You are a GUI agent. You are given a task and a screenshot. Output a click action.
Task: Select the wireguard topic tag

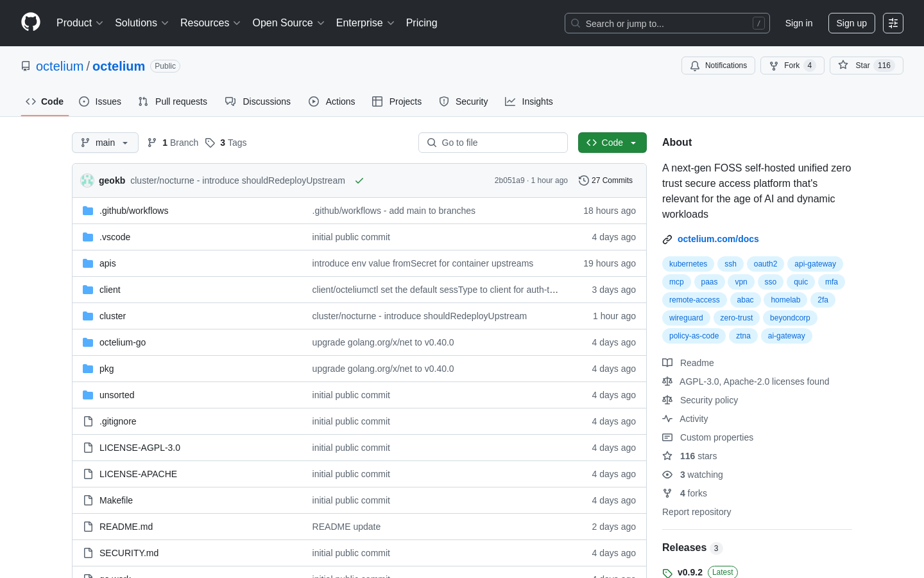[x=686, y=318]
